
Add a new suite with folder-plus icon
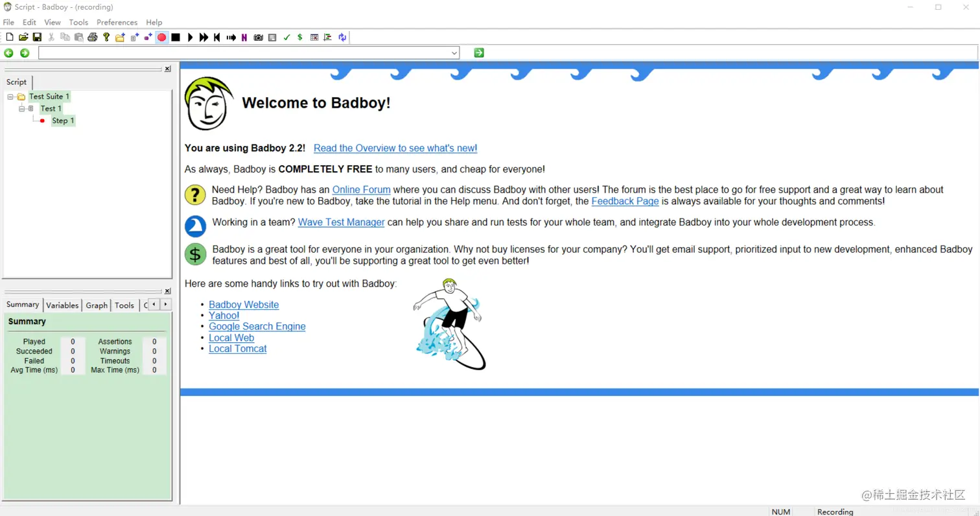click(x=121, y=38)
